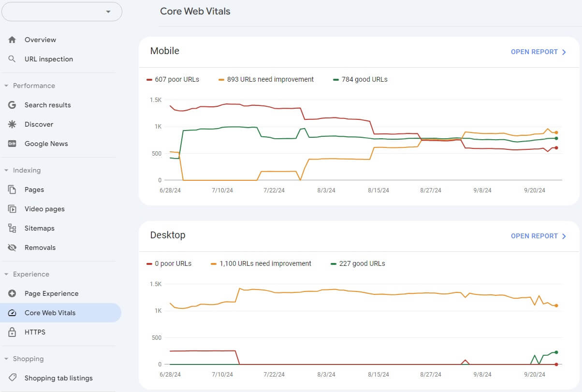The height and width of the screenshot is (392, 582).
Task: Open the Desktop report link
Action: tap(534, 236)
